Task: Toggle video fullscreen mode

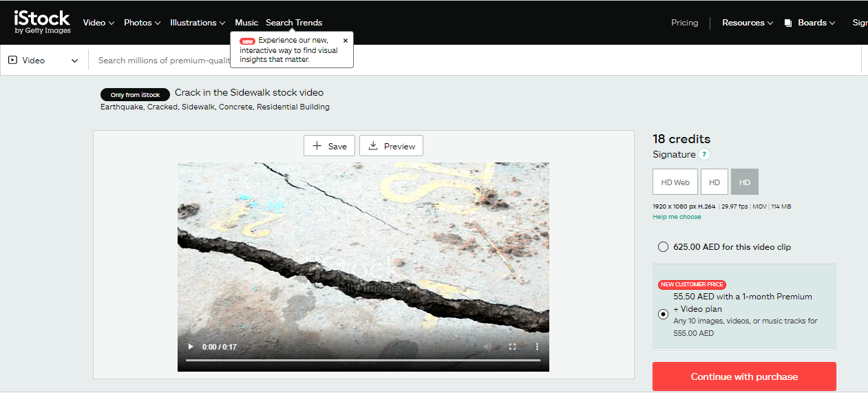Action: point(512,347)
